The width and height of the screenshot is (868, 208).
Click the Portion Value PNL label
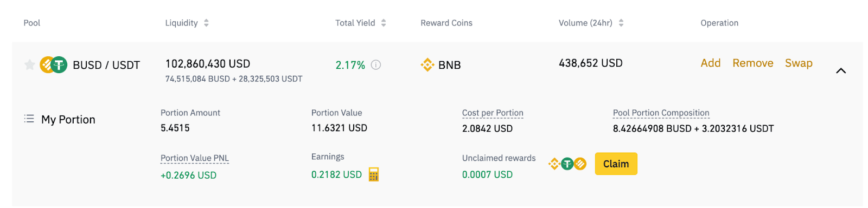pyautogui.click(x=195, y=158)
